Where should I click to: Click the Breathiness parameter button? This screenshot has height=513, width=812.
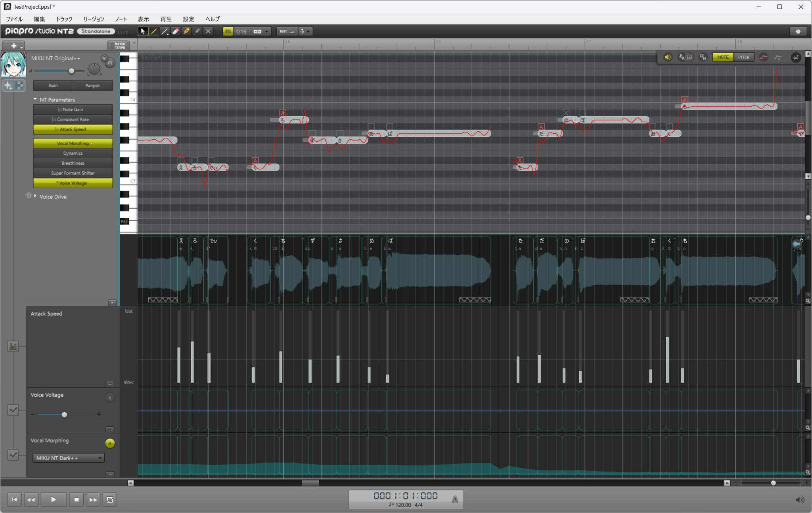coord(73,163)
